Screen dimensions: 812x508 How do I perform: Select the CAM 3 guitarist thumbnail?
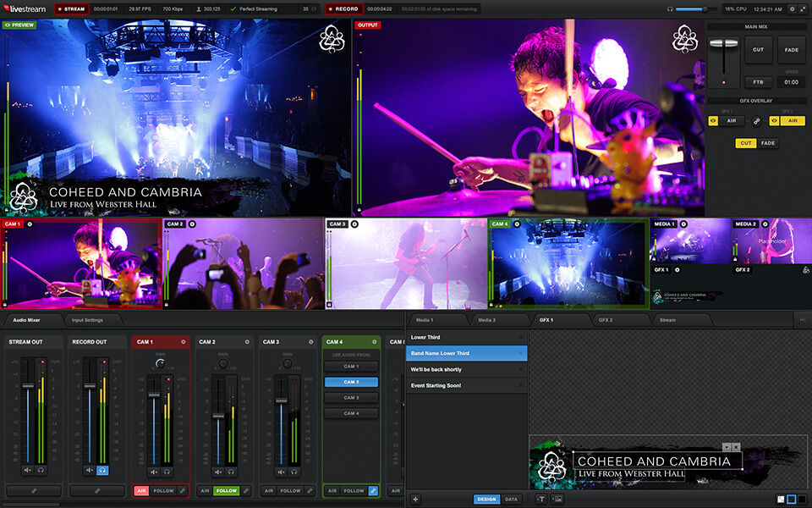coord(406,263)
